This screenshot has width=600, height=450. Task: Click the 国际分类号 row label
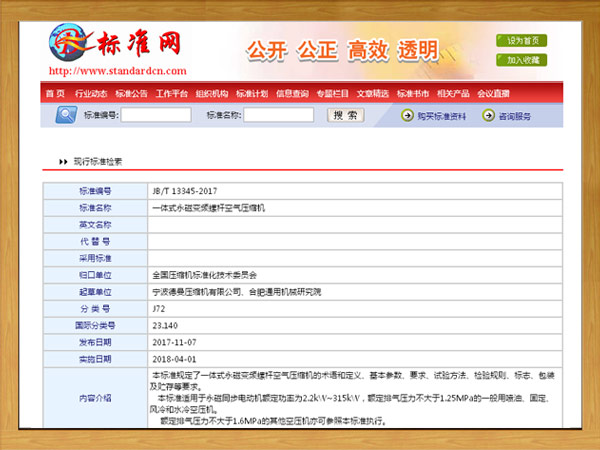click(95, 326)
